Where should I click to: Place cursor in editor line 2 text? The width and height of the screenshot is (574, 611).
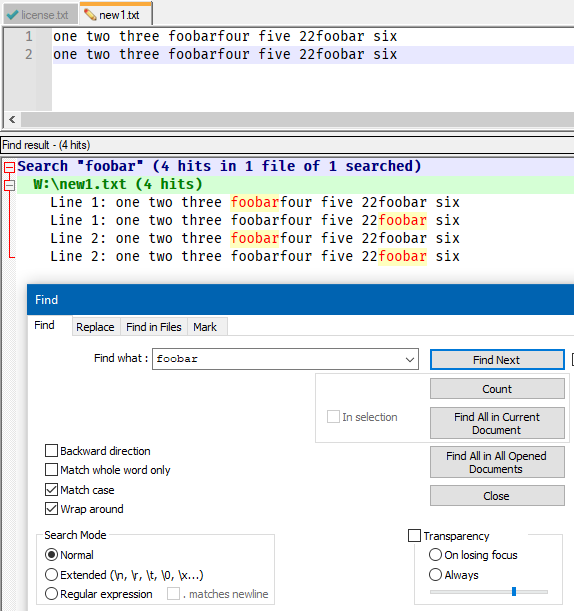click(x=225, y=55)
